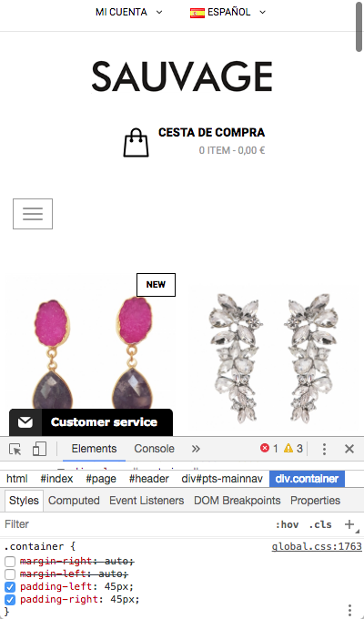Image resolution: width=364 pixels, height=619 pixels.
Task: Open the ESPAÑOL language dropdown
Action: pyautogui.click(x=227, y=12)
